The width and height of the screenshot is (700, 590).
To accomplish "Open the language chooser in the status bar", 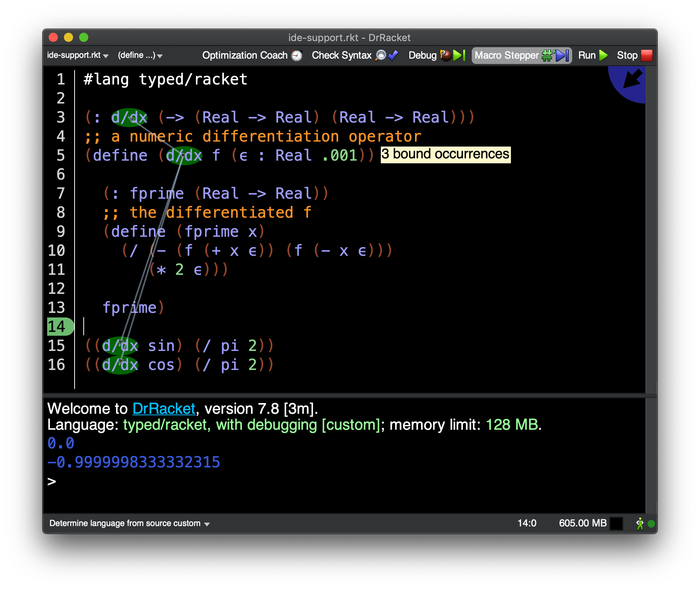I will 129,523.
